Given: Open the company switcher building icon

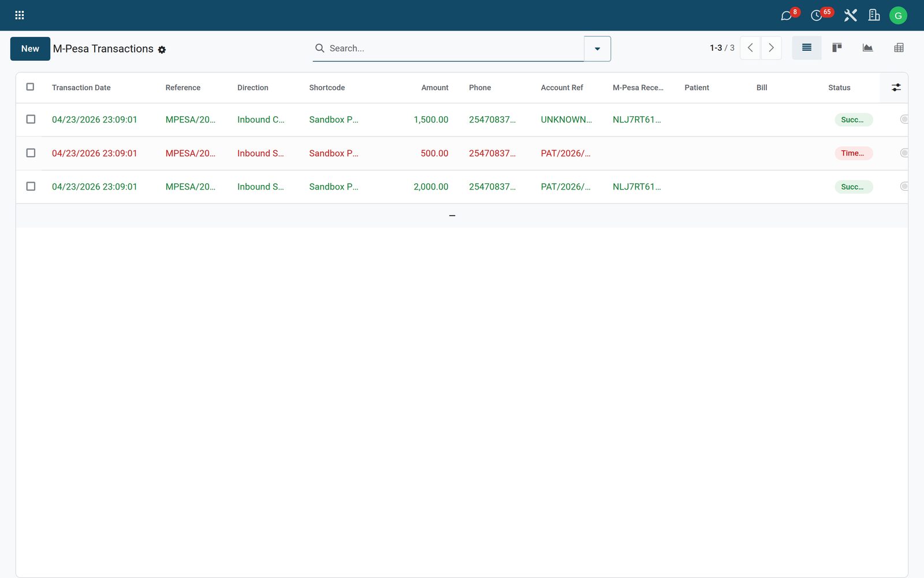Looking at the screenshot, I should 874,16.
